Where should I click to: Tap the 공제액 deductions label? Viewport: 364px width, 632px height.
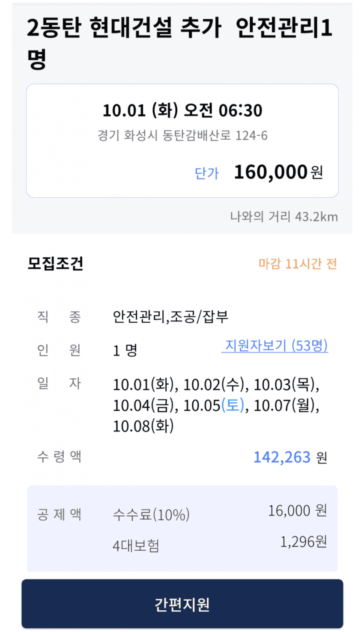pyautogui.click(x=59, y=514)
